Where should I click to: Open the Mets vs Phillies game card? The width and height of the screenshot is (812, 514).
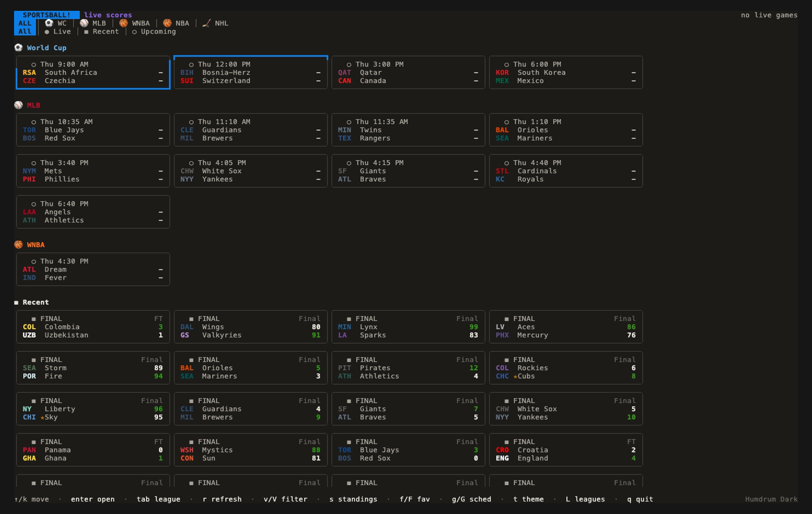tap(93, 171)
